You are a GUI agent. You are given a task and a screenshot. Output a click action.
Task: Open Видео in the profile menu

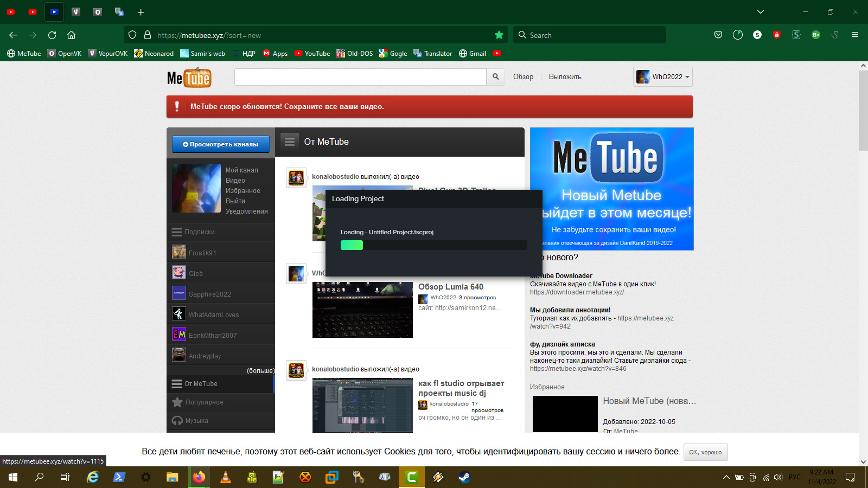tap(235, 181)
